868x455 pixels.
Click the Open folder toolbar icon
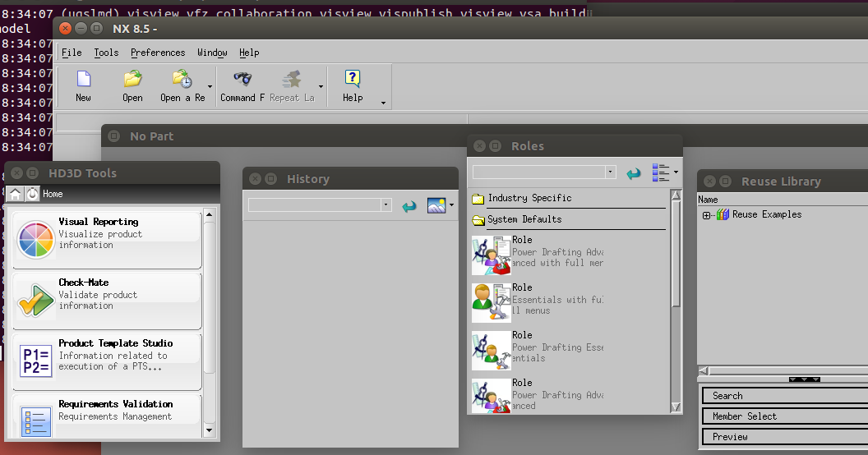coord(133,79)
